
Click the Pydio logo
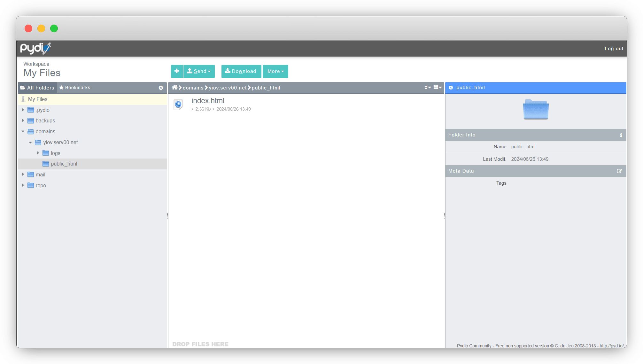35,48
